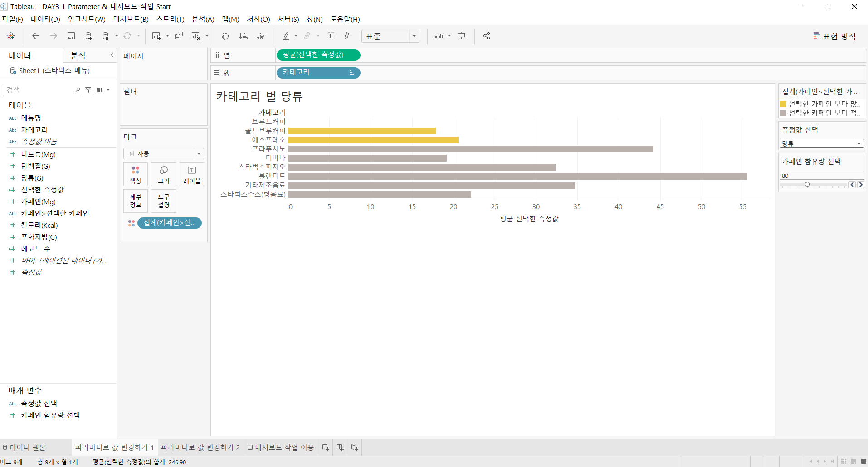Sort ascending via toolbar icon
This screenshot has height=467, width=868.
point(244,36)
